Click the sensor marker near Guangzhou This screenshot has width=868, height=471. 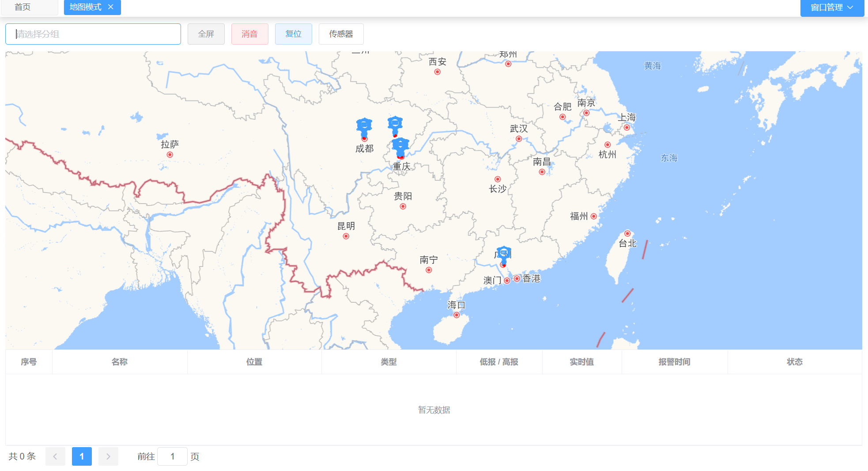pyautogui.click(x=504, y=254)
